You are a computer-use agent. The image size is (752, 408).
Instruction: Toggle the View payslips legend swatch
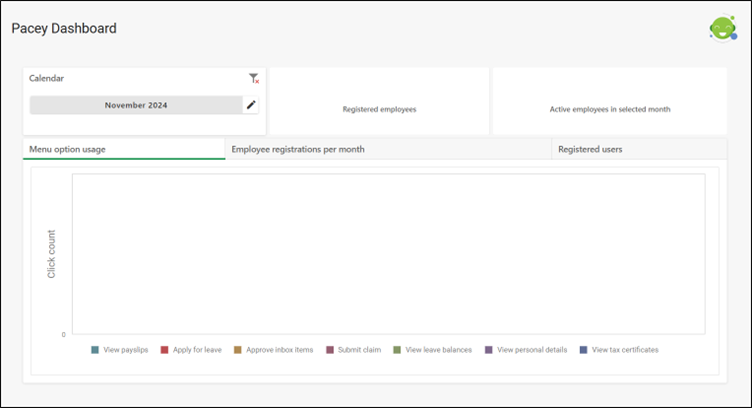pos(95,350)
